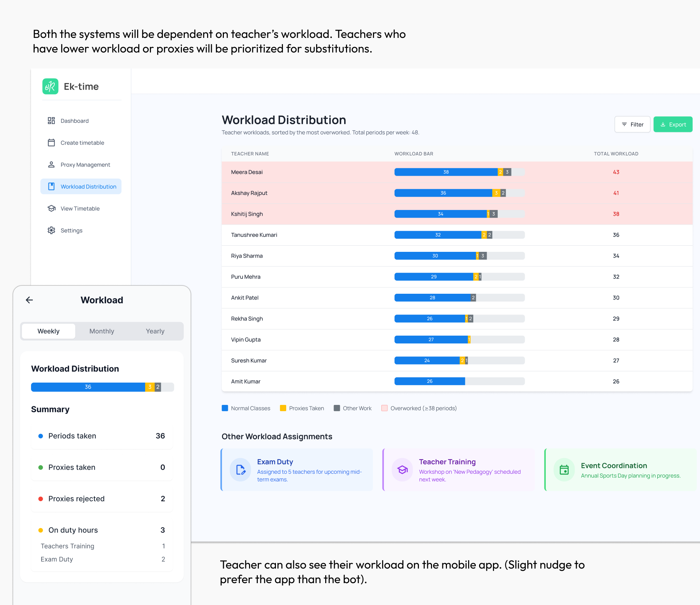This screenshot has height=605, width=700.
Task: Click the Other Work gray legend swatch
Action: click(337, 408)
